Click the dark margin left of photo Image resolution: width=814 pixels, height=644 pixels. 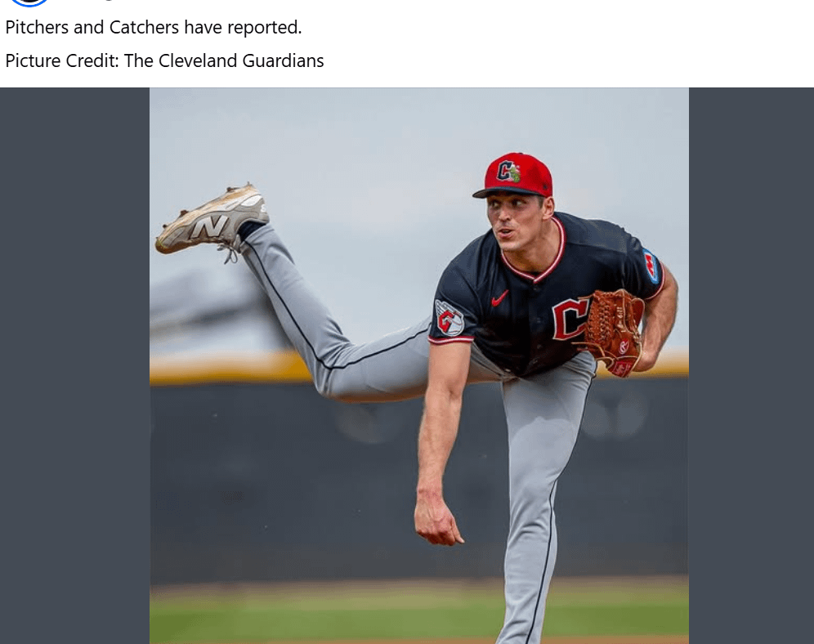coord(74,366)
